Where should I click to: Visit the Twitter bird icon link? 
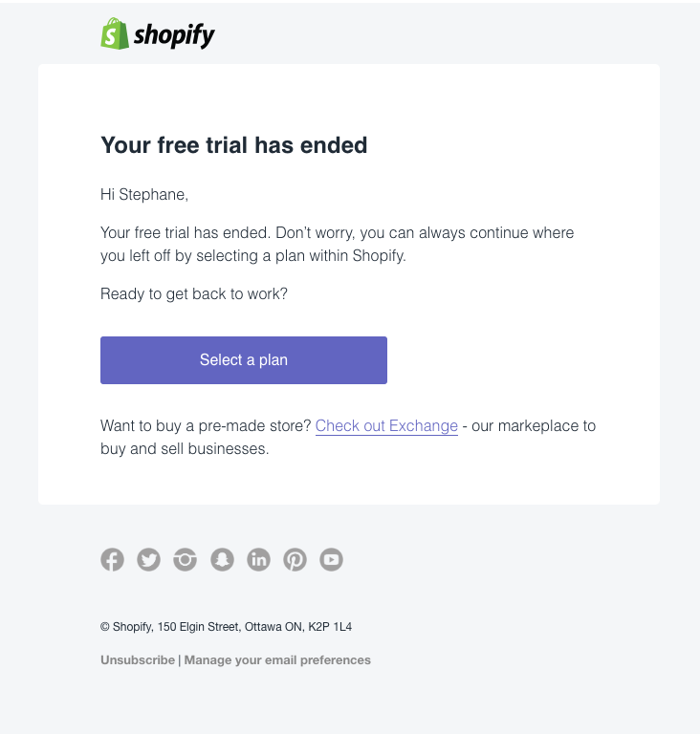pos(148,559)
